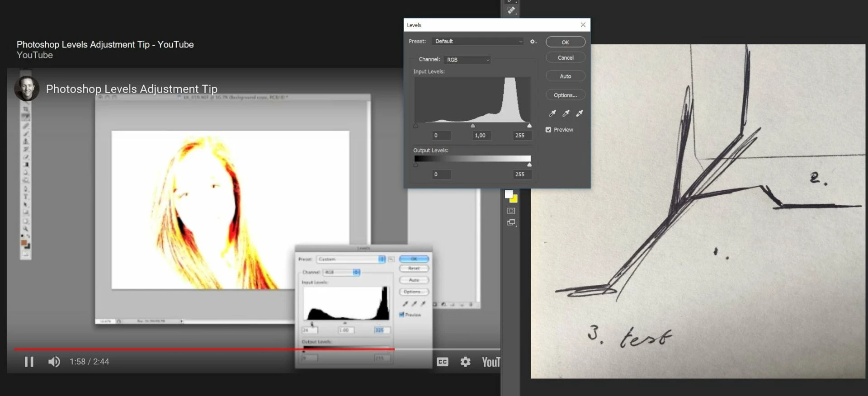Open the preset options gear menu
This screenshot has width=868, height=396.
point(533,41)
